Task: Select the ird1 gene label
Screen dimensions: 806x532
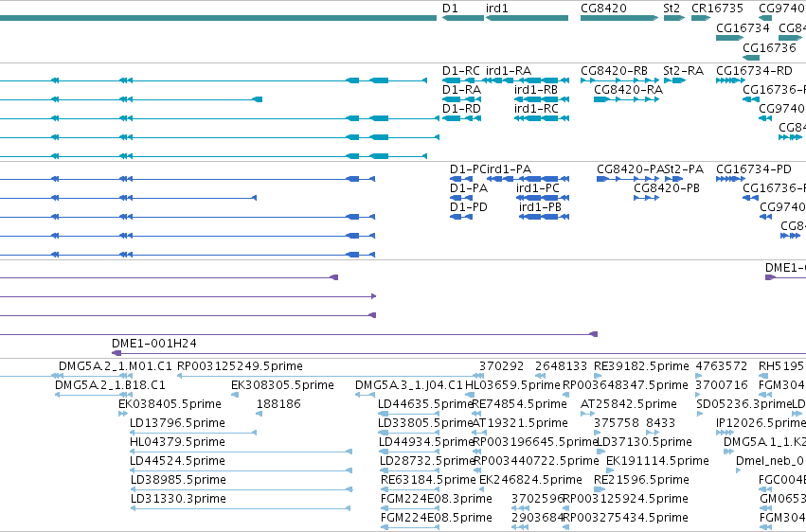Action: pos(496,9)
